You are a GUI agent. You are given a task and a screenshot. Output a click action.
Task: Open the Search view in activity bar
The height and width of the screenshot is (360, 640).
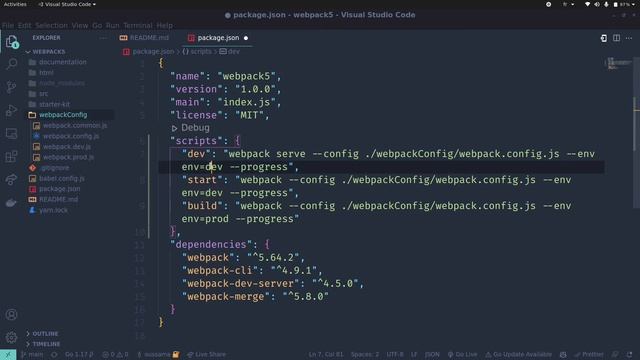coord(11,64)
